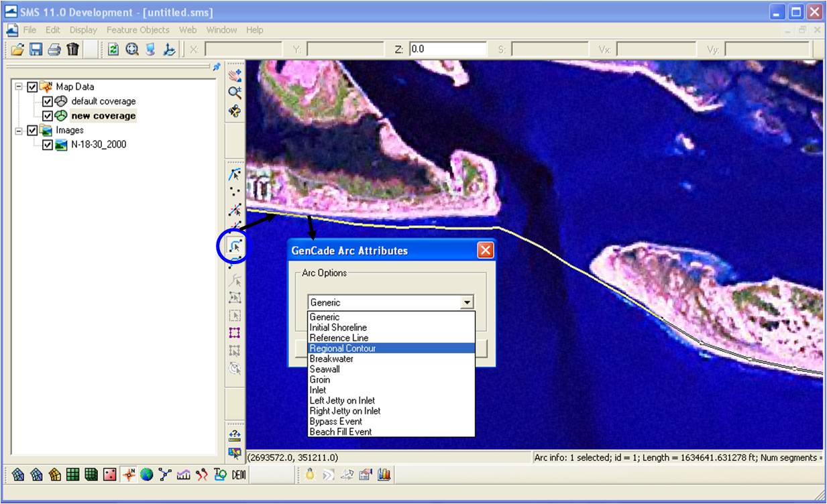The image size is (827, 504).
Task: Choose Initial Shoreline from the list
Action: coord(338,328)
